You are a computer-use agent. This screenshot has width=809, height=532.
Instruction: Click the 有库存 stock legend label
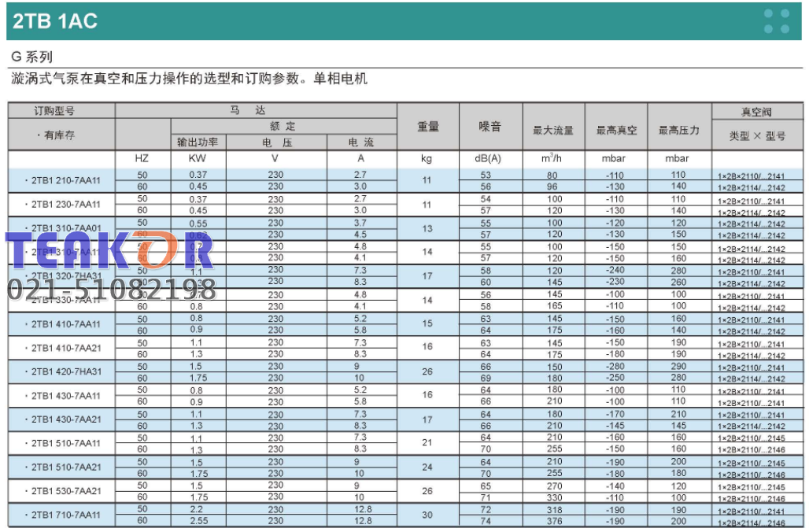pyautogui.click(x=58, y=135)
